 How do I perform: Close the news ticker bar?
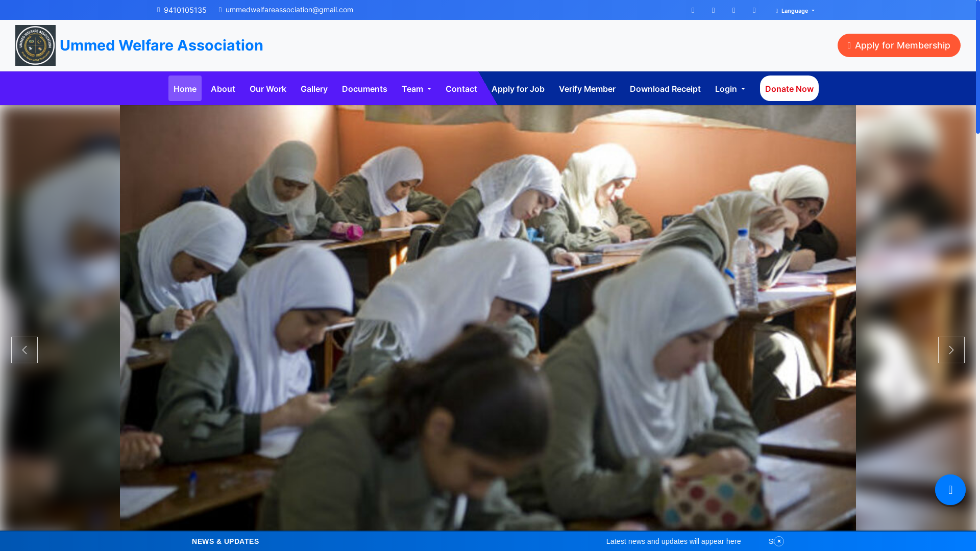778,541
